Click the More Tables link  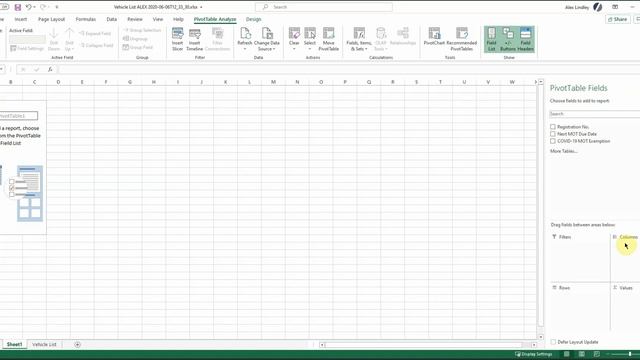pos(564,151)
